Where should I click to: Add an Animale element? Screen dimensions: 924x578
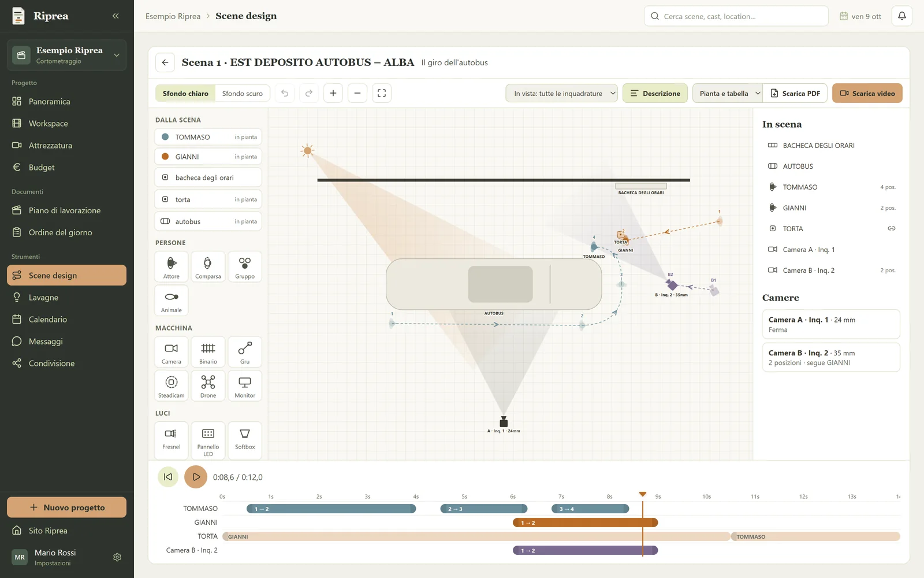coord(172,301)
